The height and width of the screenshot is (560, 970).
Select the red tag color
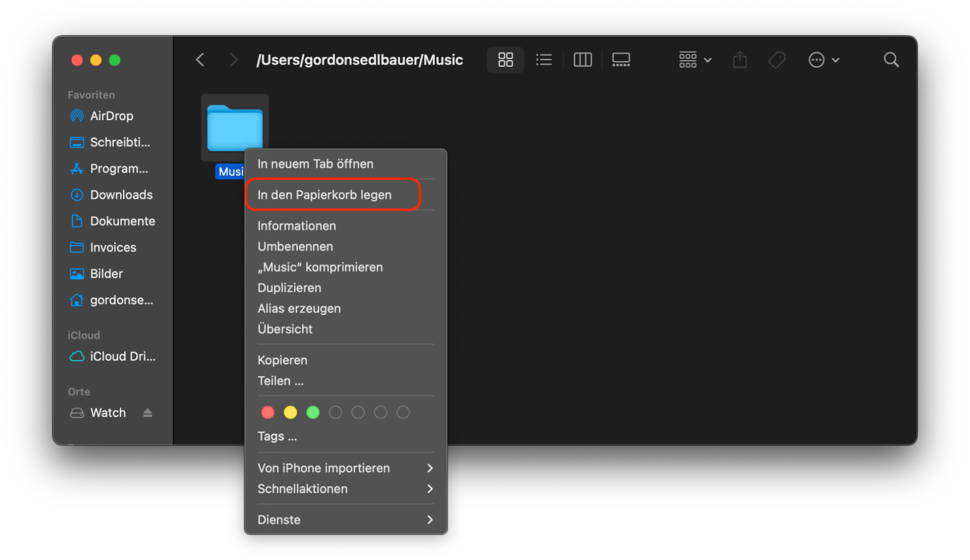(267, 412)
